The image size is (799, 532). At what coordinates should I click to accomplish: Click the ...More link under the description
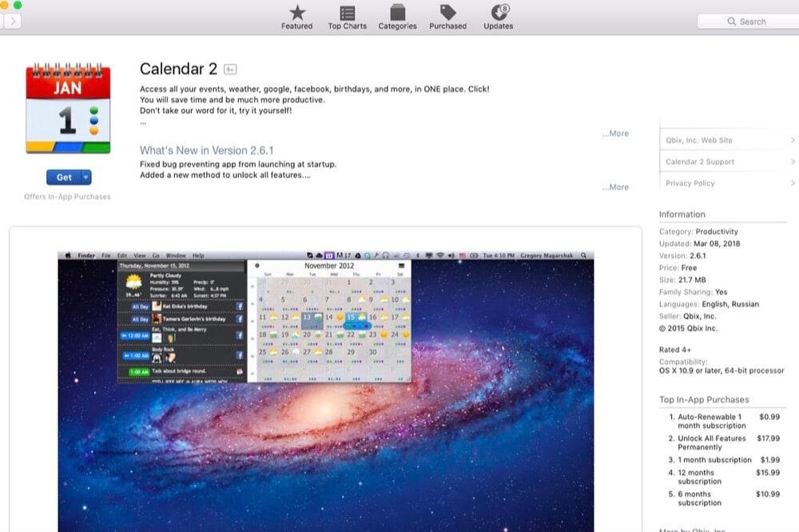click(615, 133)
